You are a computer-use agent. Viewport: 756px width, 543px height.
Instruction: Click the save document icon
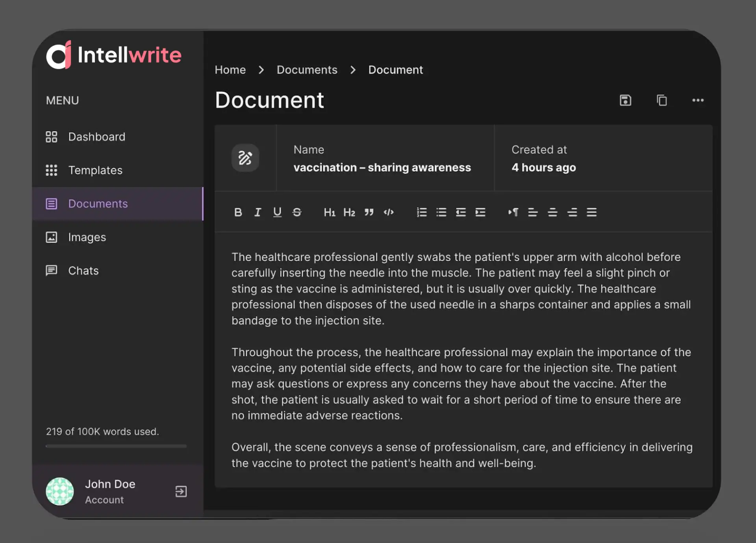[625, 100]
